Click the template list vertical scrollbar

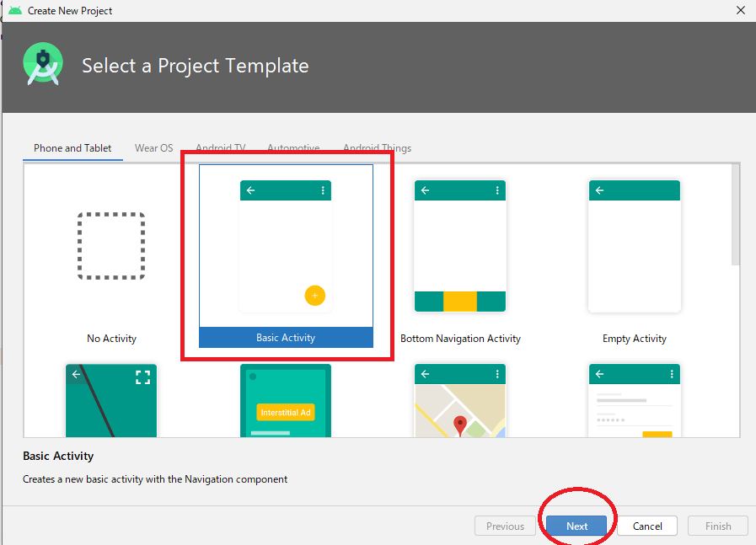(x=735, y=215)
